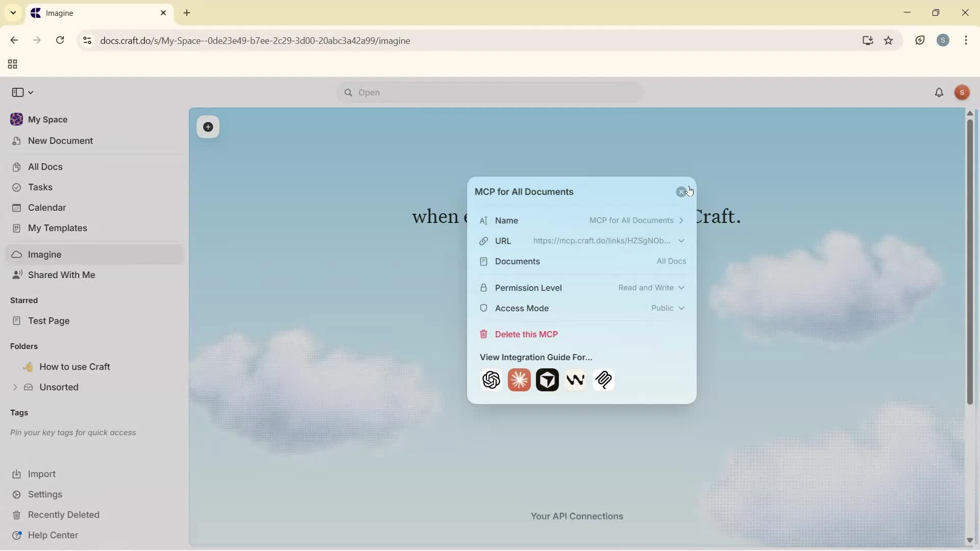
Task: Expand the Permission Level dropdown
Action: click(651, 288)
